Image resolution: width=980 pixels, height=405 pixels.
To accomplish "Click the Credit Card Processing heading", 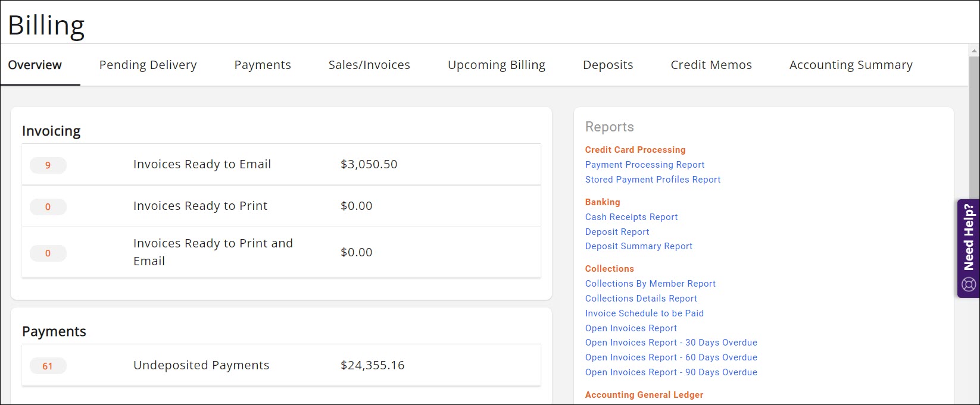I will pos(635,150).
